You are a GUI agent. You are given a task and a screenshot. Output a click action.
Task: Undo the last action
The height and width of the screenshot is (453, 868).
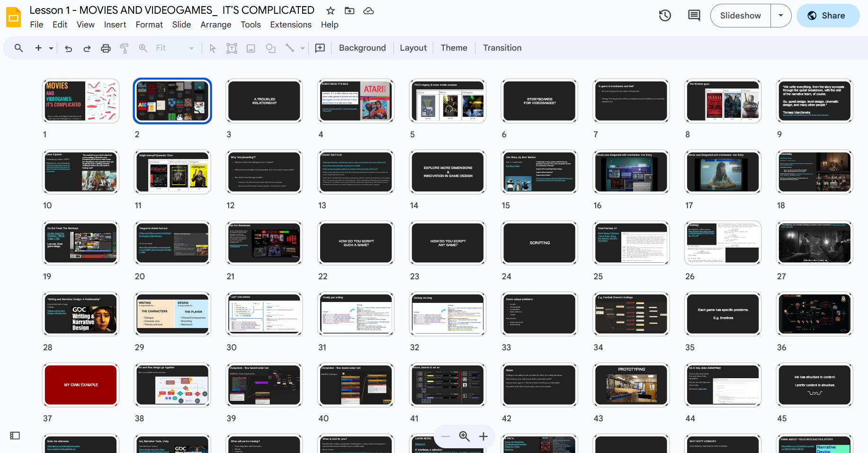point(69,48)
